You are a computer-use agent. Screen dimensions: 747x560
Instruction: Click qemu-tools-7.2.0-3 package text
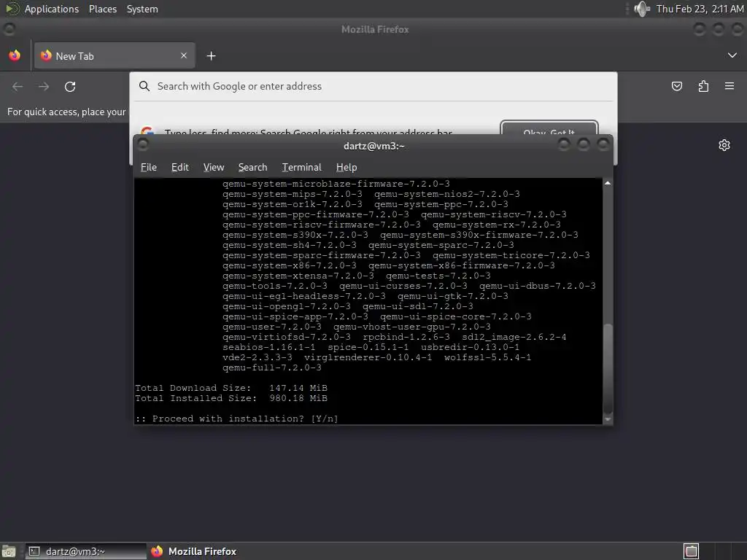[x=275, y=286]
